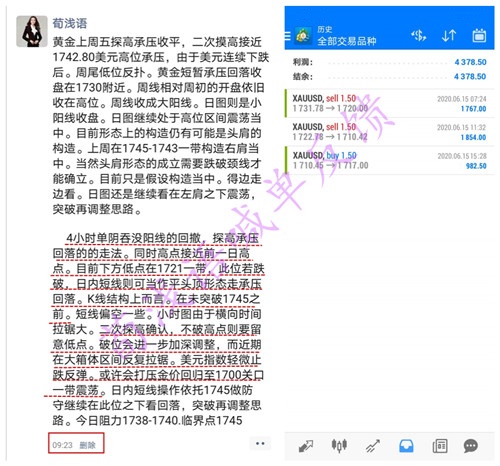Click the 利润 profit value 4 378.50
Screen dimensions: 500x466
pyautogui.click(x=470, y=62)
